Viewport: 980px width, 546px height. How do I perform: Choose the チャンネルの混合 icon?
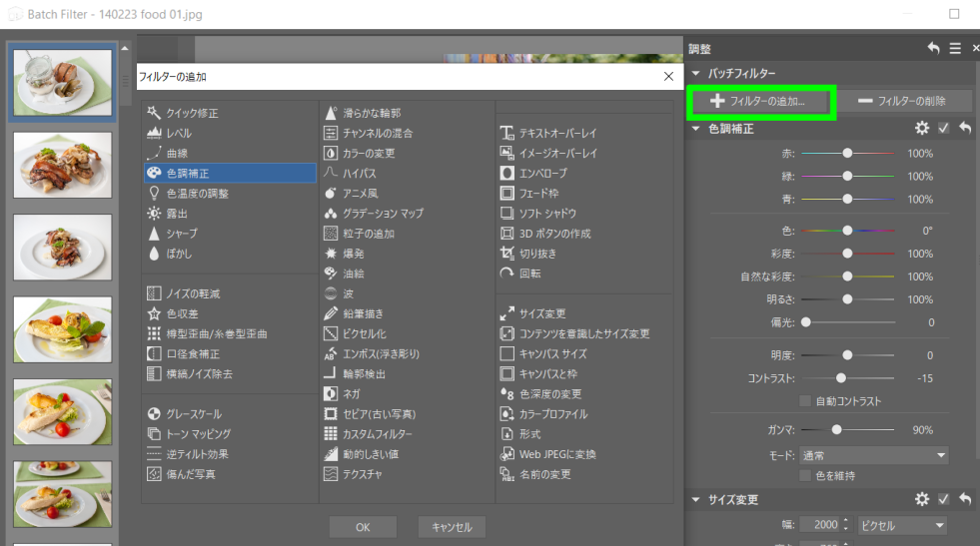point(331,133)
